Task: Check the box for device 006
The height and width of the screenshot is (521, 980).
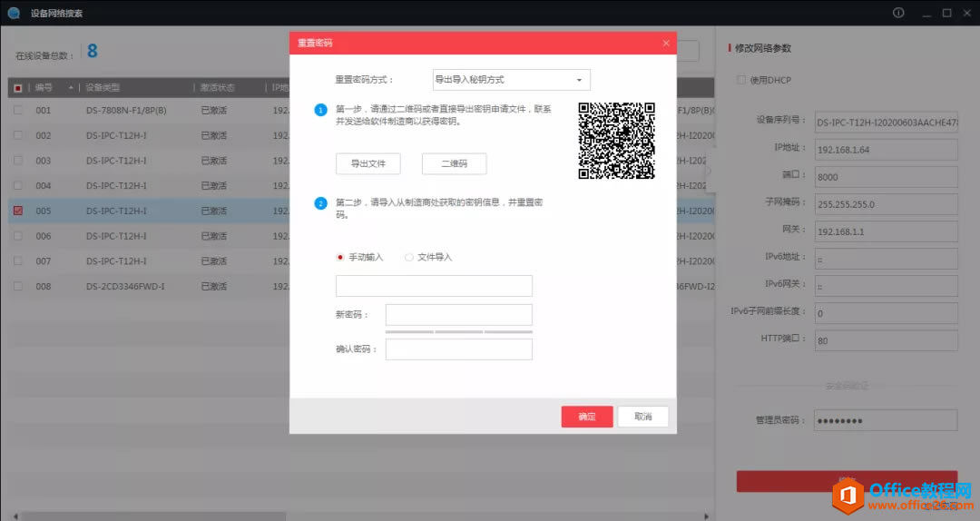Action: pyautogui.click(x=18, y=236)
